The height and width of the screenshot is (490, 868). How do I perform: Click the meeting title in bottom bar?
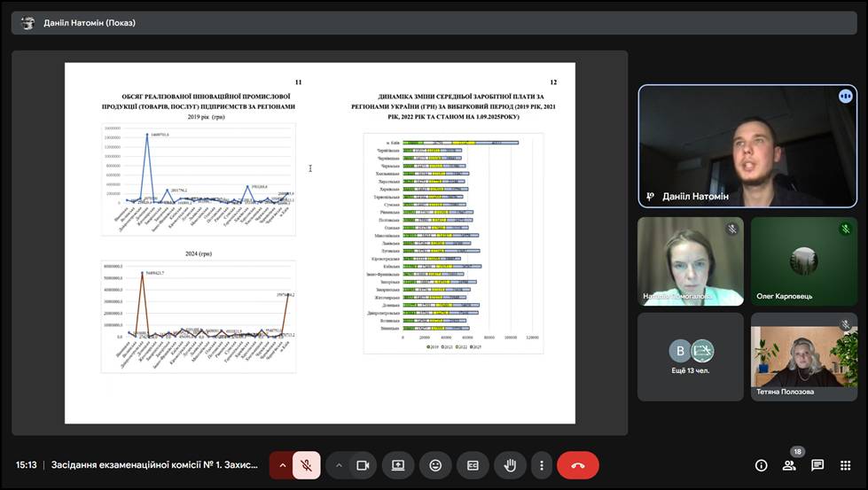pyautogui.click(x=154, y=465)
